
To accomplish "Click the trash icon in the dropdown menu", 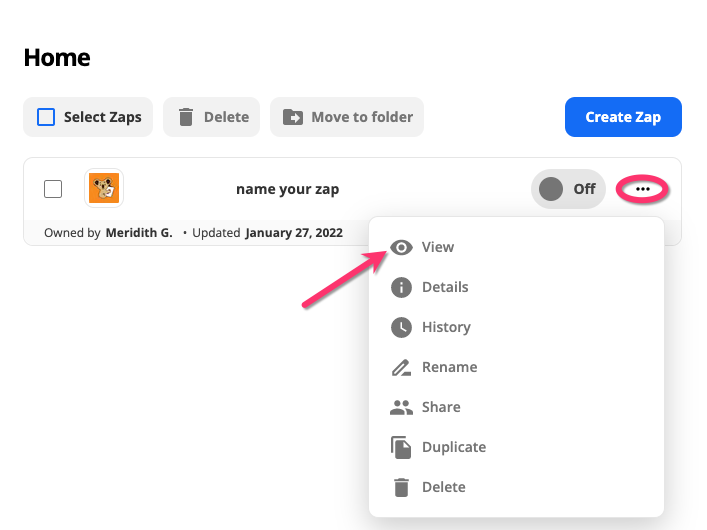I will point(401,487).
